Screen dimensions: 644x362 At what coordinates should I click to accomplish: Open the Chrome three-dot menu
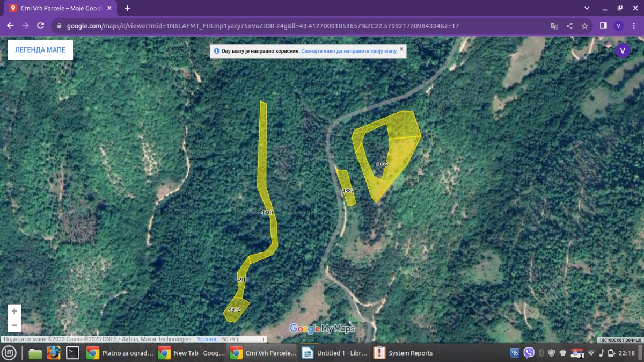click(x=633, y=26)
